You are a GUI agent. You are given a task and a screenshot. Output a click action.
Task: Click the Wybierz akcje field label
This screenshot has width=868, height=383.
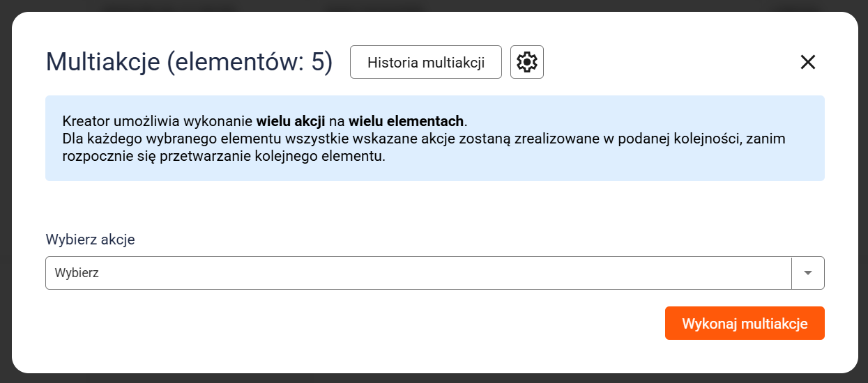(x=90, y=240)
